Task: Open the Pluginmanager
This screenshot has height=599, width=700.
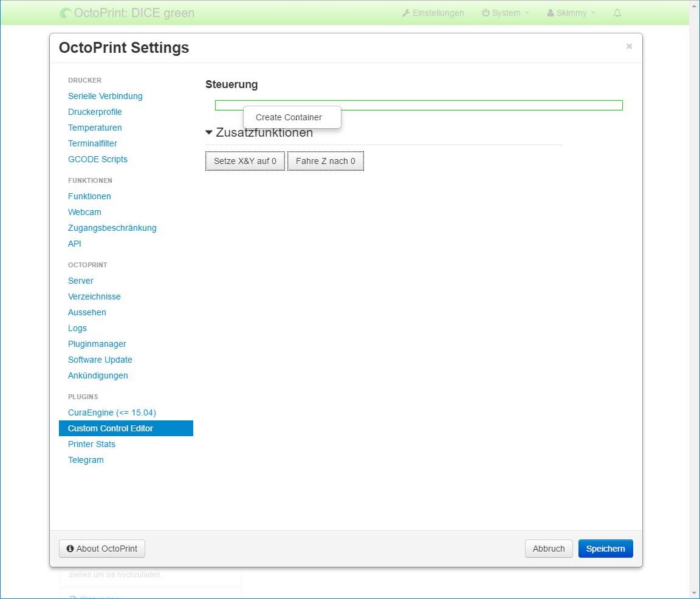Action: [x=97, y=344]
